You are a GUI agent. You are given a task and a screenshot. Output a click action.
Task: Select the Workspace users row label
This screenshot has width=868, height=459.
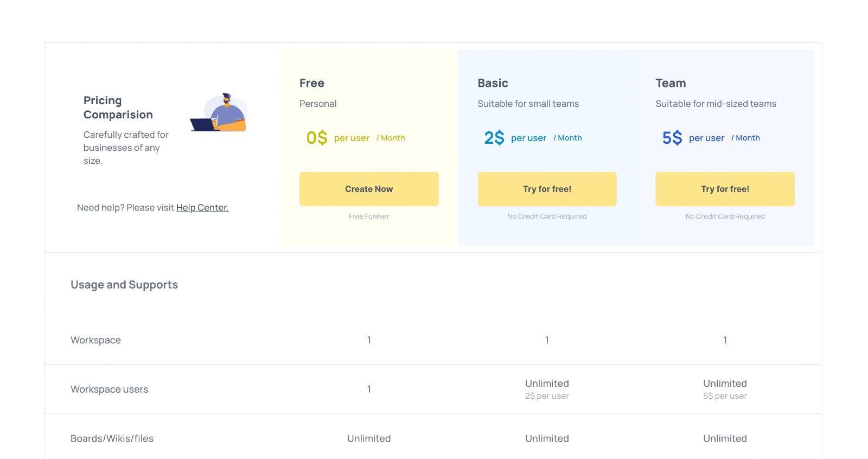109,390
